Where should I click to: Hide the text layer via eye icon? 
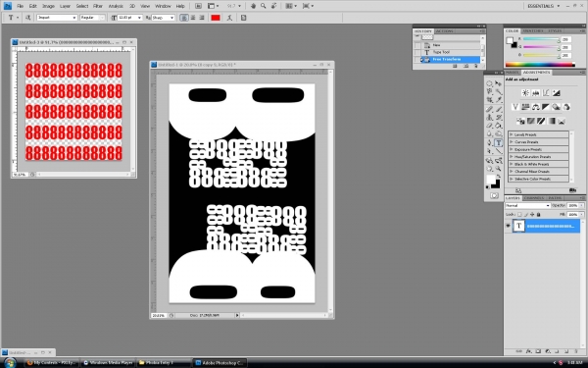[x=508, y=226]
